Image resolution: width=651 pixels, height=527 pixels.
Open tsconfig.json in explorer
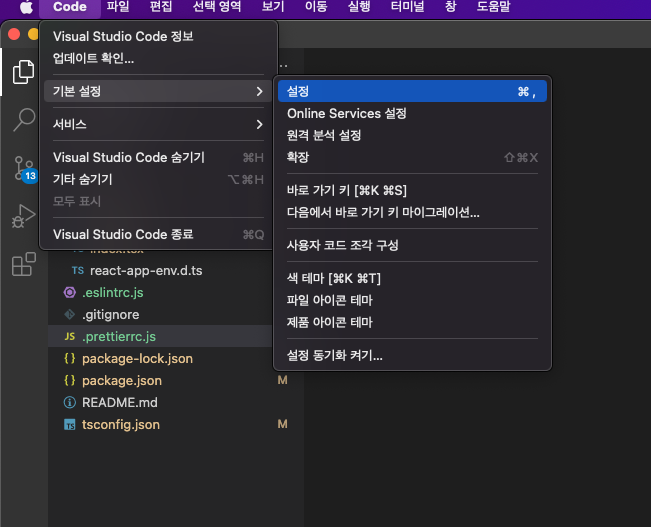click(x=121, y=424)
